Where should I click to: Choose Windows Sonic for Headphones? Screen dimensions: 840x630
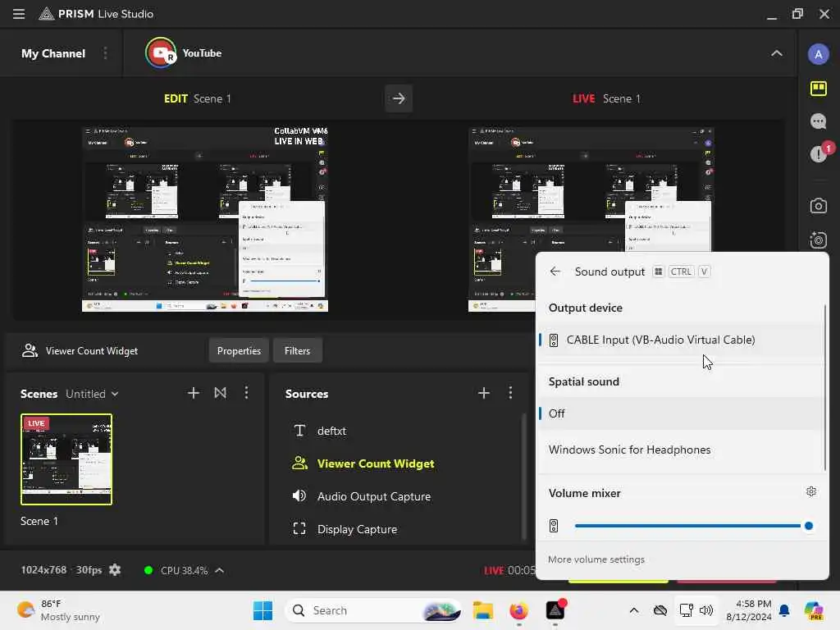coord(682,450)
